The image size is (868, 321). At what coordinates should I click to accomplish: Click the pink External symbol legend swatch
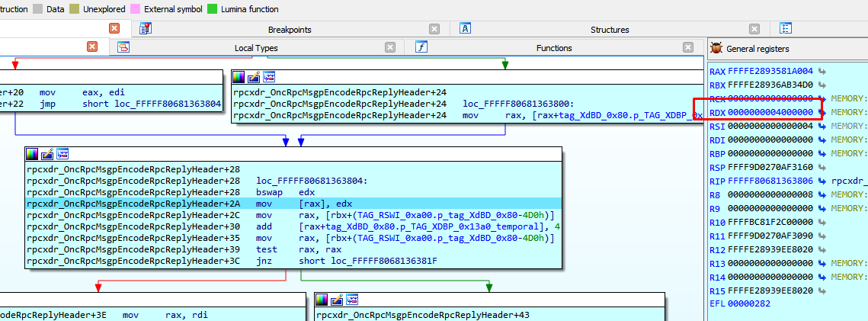tap(135, 9)
